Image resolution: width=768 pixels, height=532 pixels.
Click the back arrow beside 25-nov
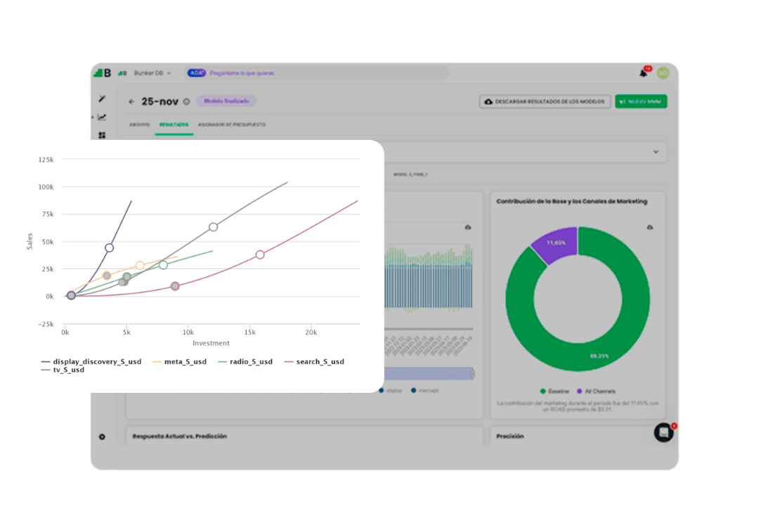tap(131, 102)
